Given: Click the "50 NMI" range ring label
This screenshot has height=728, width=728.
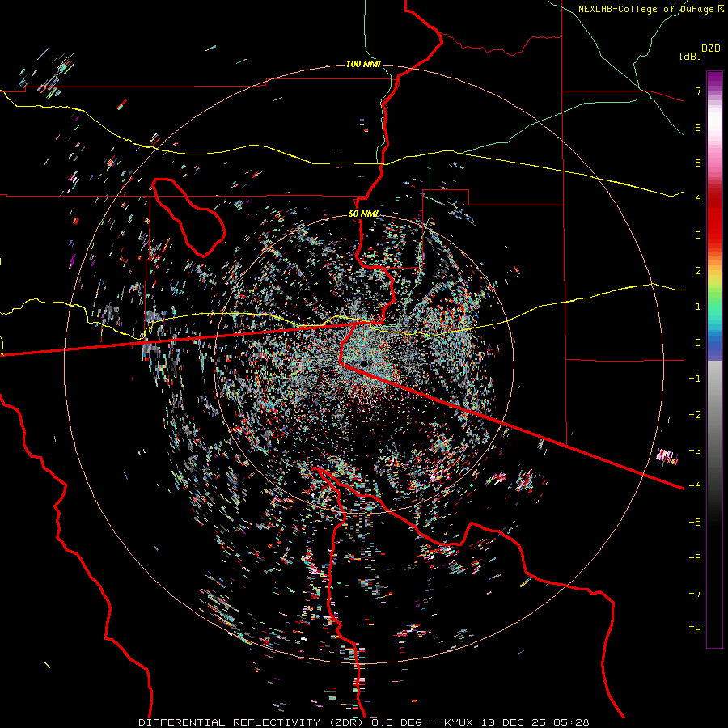Looking at the screenshot, I should [x=363, y=214].
